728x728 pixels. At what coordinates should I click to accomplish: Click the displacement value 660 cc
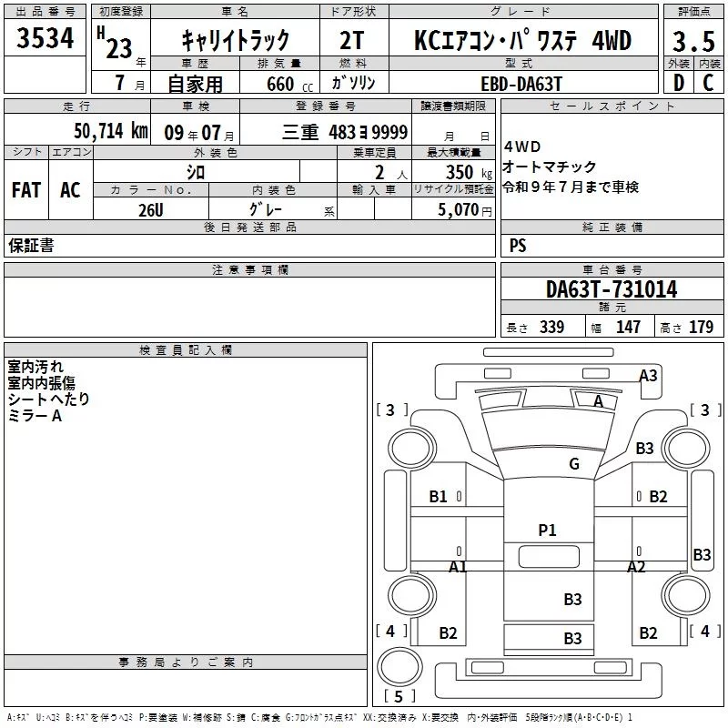coord(289,85)
